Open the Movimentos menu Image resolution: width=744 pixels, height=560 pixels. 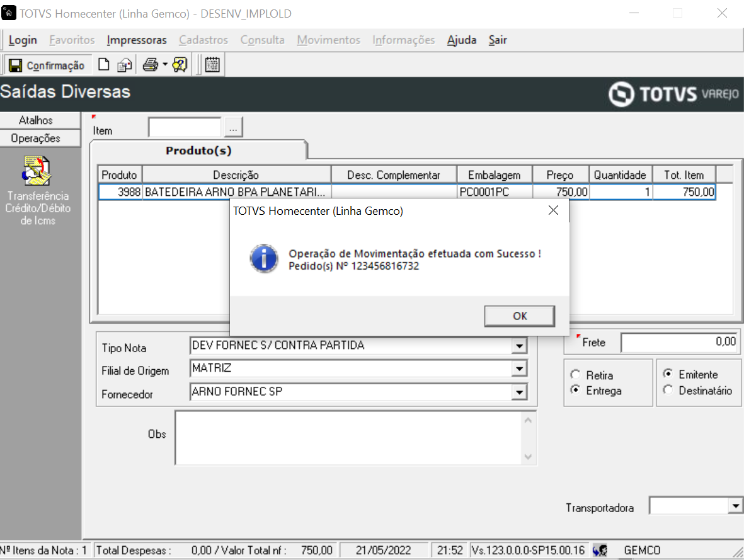[x=328, y=40]
